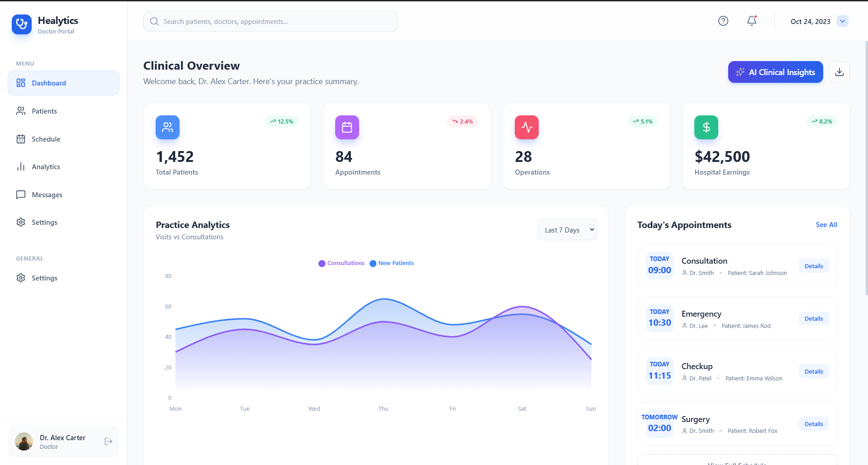Image resolution: width=868 pixels, height=465 pixels.
Task: Expand the Oct 24, 2023 date dropdown
Action: point(842,21)
